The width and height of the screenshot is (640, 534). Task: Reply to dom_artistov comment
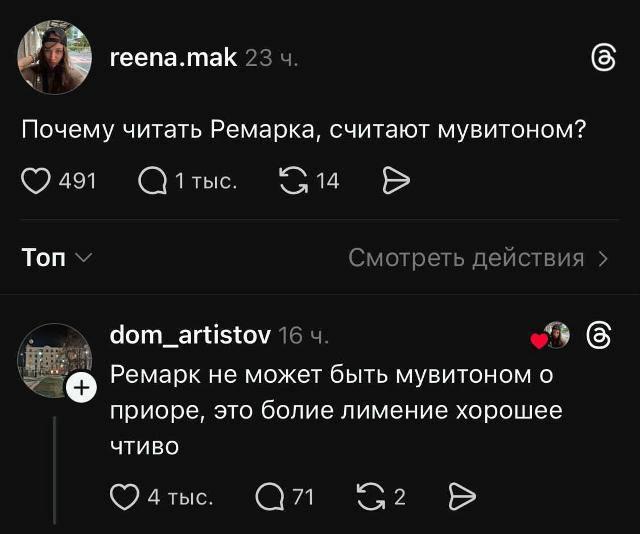(270, 496)
